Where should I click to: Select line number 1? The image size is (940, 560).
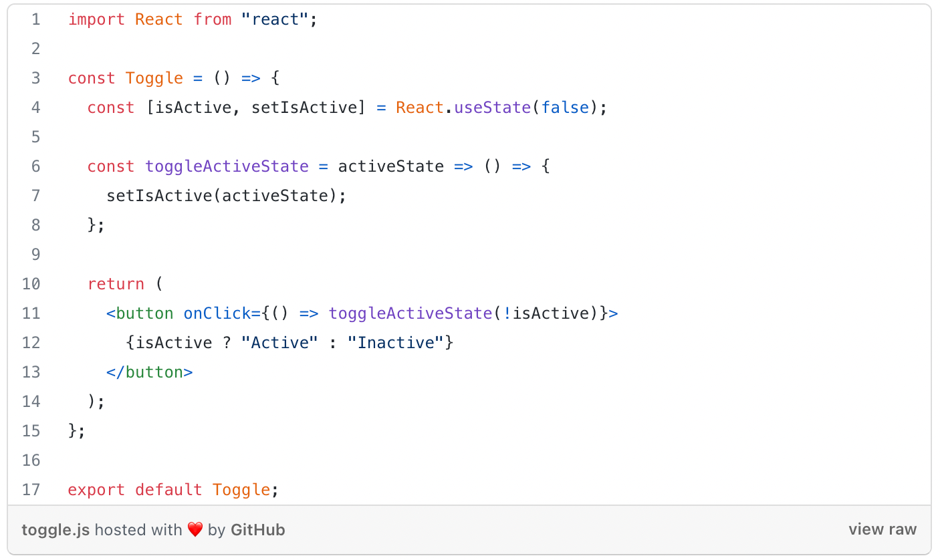coord(35,19)
